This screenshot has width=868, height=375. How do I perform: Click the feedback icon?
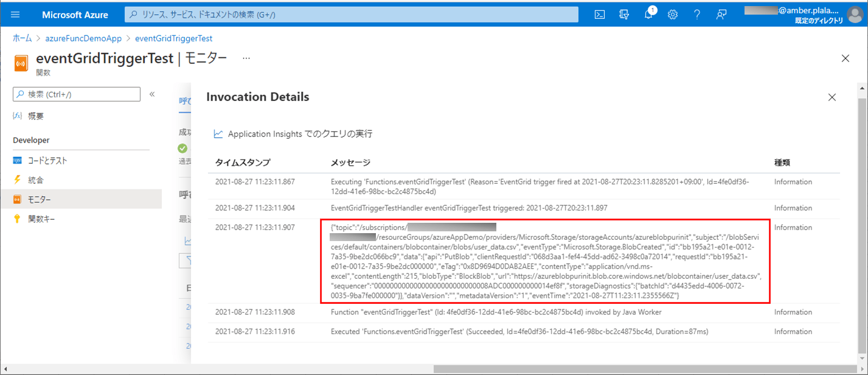click(721, 15)
